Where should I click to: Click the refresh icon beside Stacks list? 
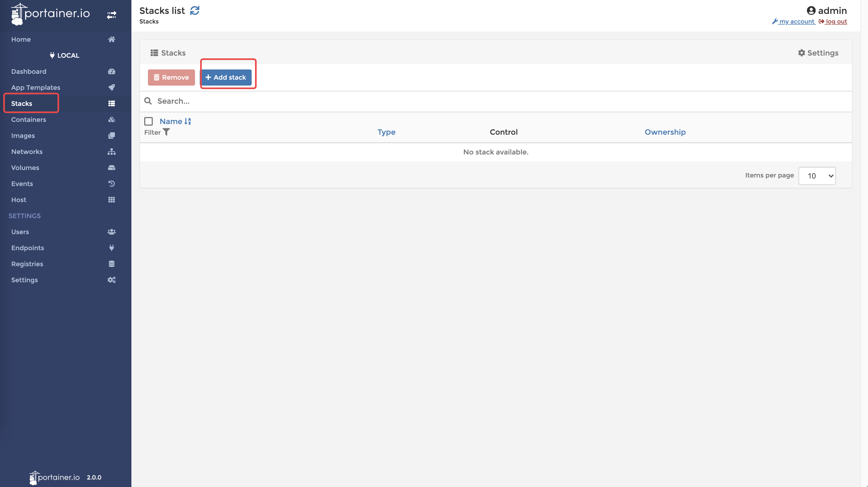click(195, 11)
